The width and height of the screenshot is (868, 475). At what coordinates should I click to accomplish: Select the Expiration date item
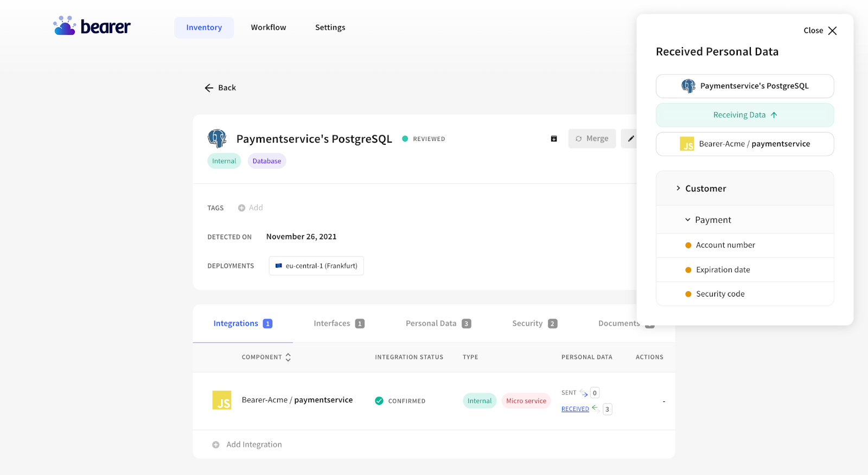point(745,270)
